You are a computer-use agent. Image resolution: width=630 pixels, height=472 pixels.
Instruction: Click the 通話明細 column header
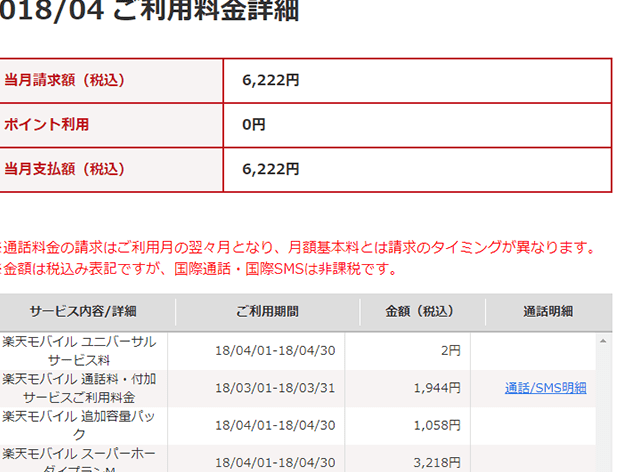(x=547, y=311)
